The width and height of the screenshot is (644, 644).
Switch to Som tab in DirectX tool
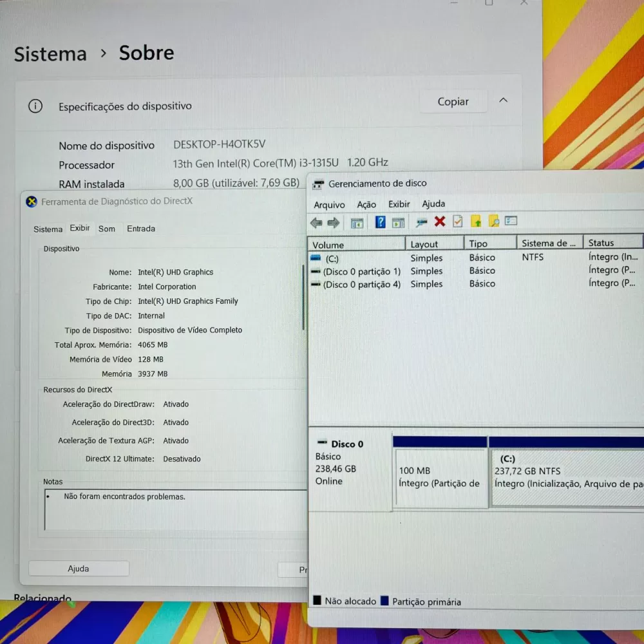[x=107, y=229]
